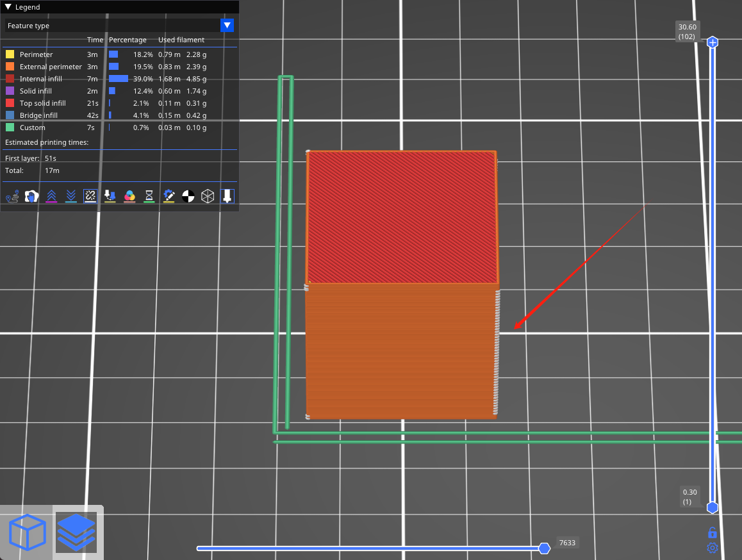Switch to the 3D editor view
This screenshot has height=560, width=742.
click(28, 532)
